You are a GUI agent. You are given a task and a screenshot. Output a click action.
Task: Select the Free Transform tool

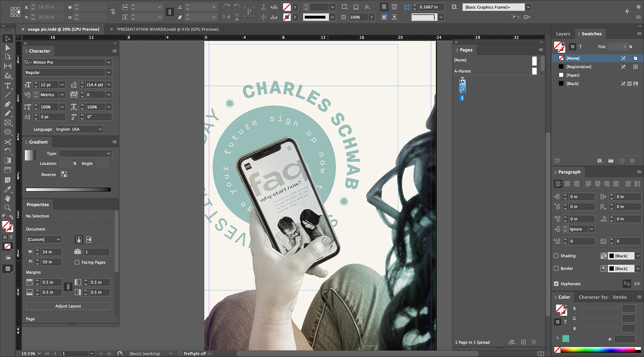[7, 151]
